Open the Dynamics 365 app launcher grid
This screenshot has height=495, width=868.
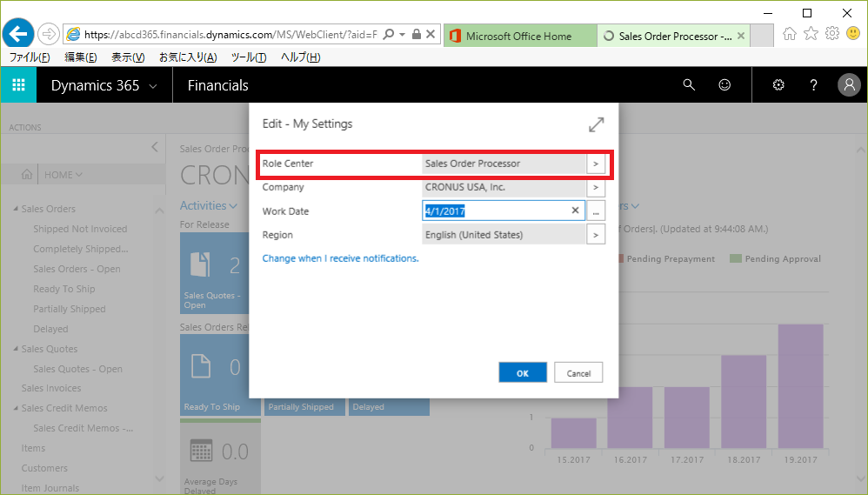click(18, 84)
